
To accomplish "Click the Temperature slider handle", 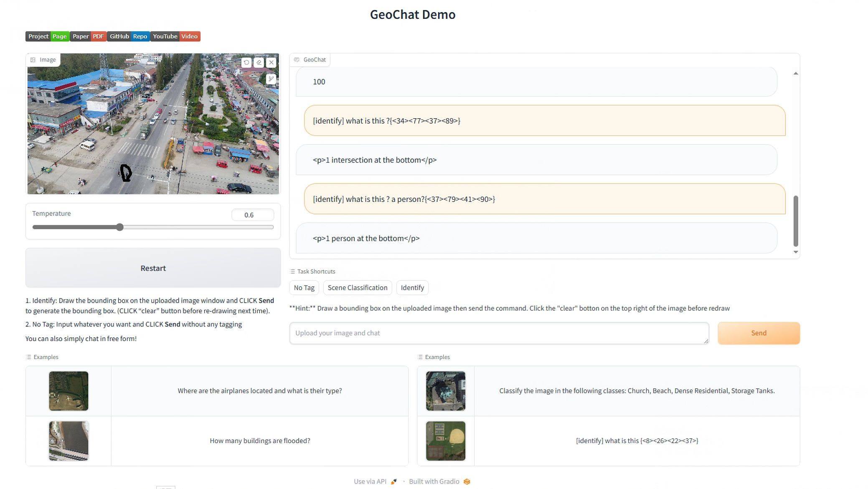I will point(120,227).
